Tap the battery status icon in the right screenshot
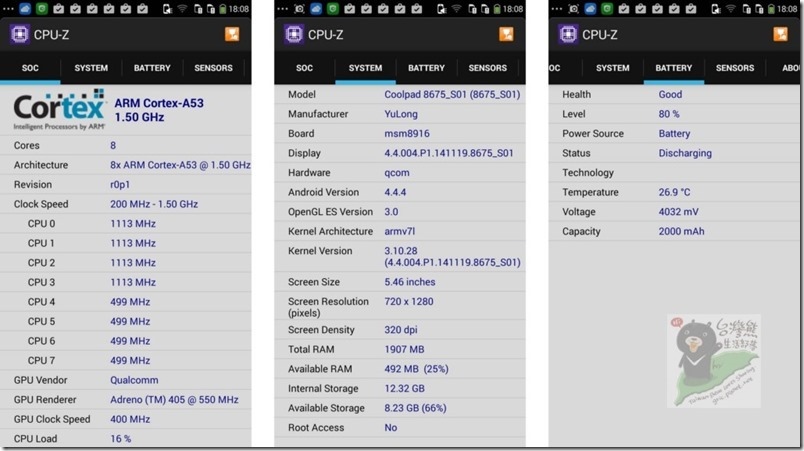Image resolution: width=804 pixels, height=451 pixels. (771, 9)
